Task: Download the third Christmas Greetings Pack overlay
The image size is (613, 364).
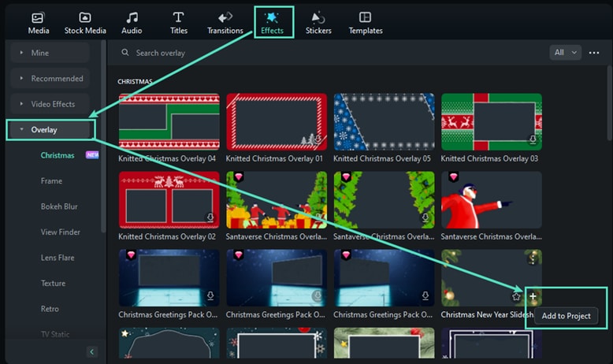Action: pos(425,295)
